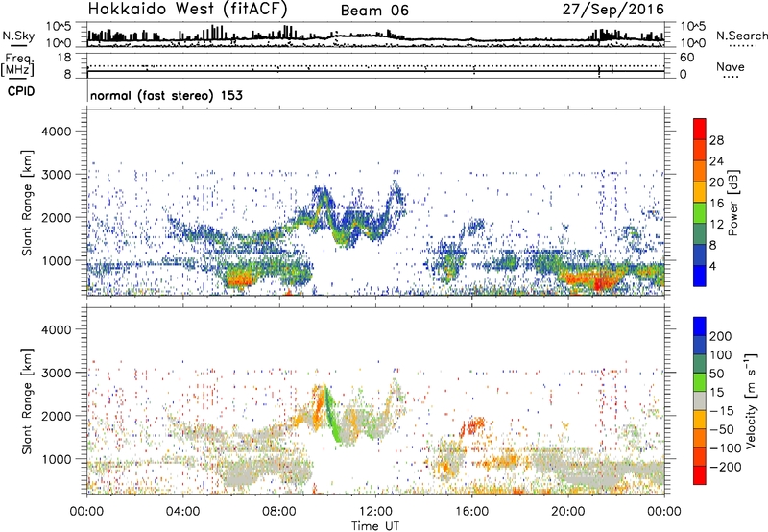Click the '10^5' label left of sky noise panel
Image resolution: width=768 pixels, height=532 pixels.
tap(59, 27)
